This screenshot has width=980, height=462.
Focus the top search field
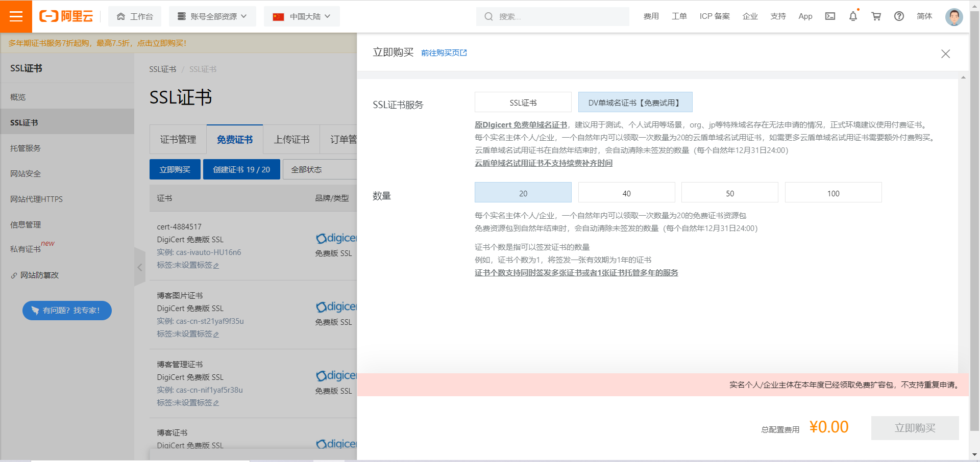click(553, 16)
